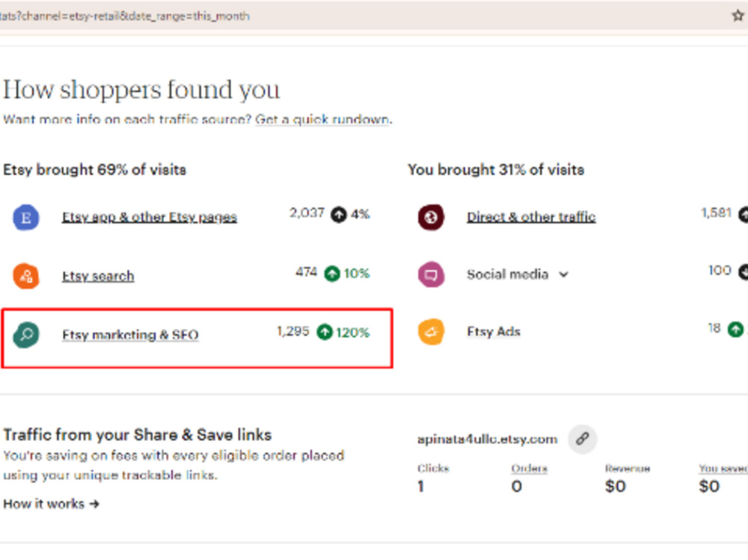Click the underlined 'Orders' column label
Viewport: 748px width, 560px height.
pyautogui.click(x=529, y=469)
